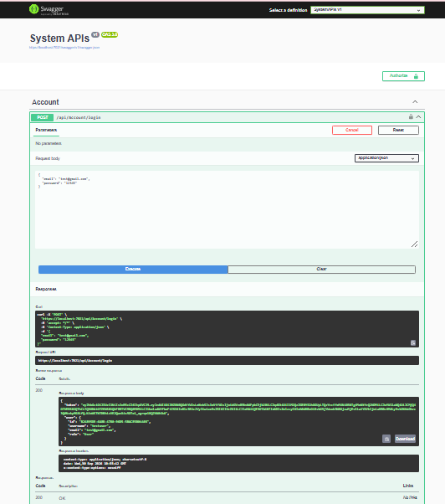Screen dimensions: 445x504
Task: Click the Swagger logo
Action: tap(49, 10)
